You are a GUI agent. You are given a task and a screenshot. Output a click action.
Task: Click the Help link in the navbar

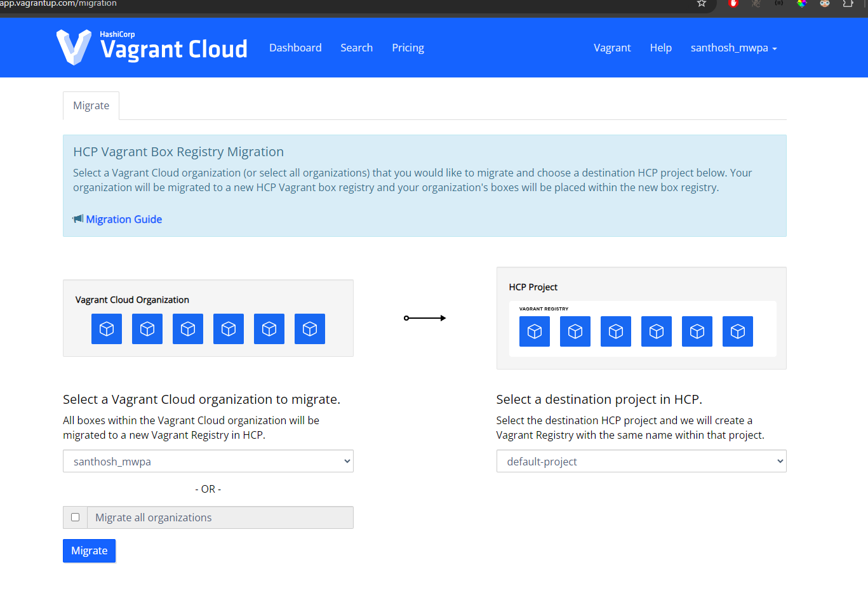[660, 48]
